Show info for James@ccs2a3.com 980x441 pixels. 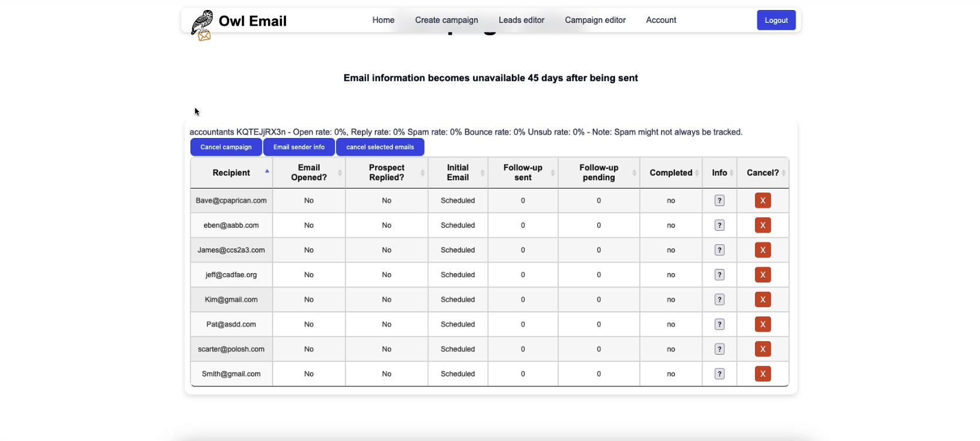point(719,250)
